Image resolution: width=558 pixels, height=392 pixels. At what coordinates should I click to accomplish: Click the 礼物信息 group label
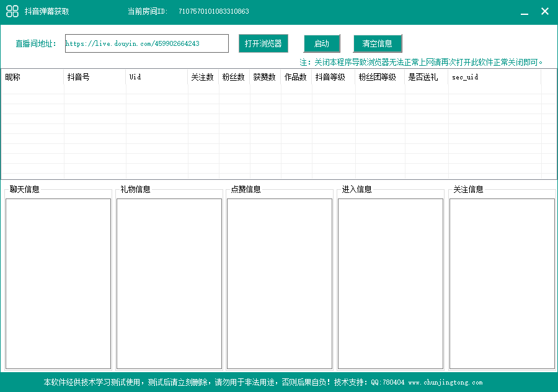click(x=135, y=189)
